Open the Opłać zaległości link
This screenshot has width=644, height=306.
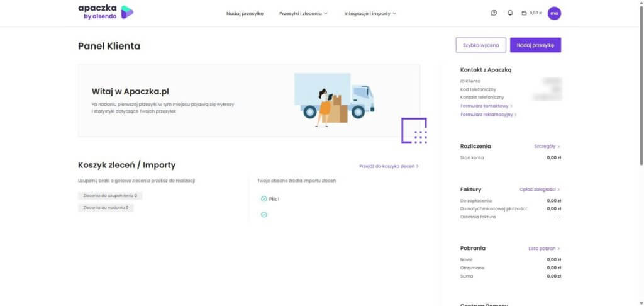(540, 190)
